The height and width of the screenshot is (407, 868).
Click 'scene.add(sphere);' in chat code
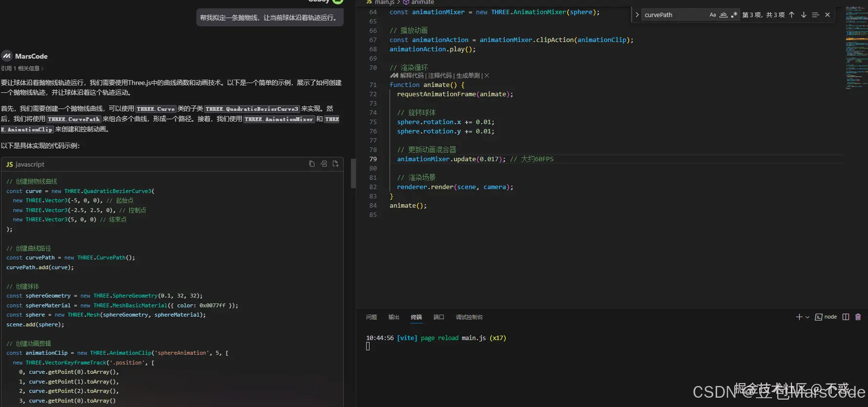[x=35, y=324]
